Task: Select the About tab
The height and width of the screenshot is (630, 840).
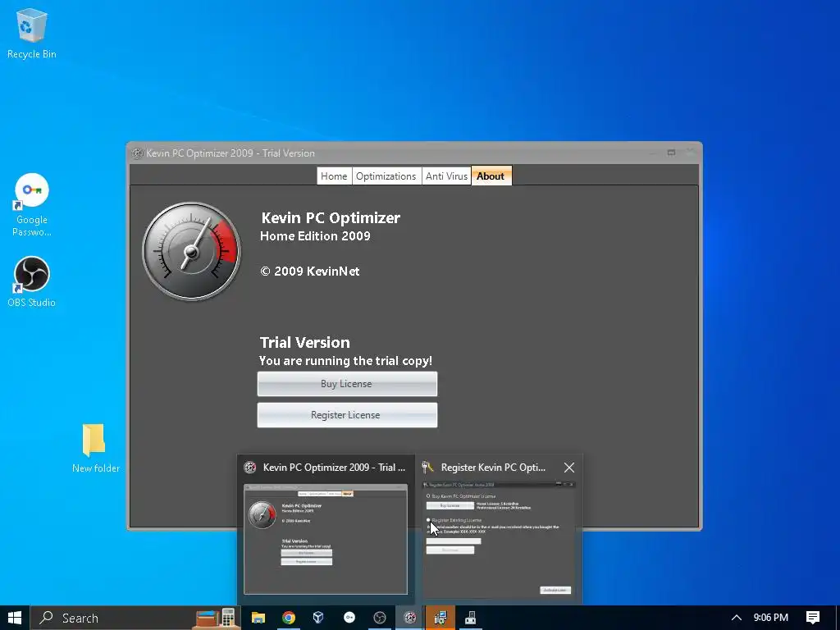Action: coord(491,176)
